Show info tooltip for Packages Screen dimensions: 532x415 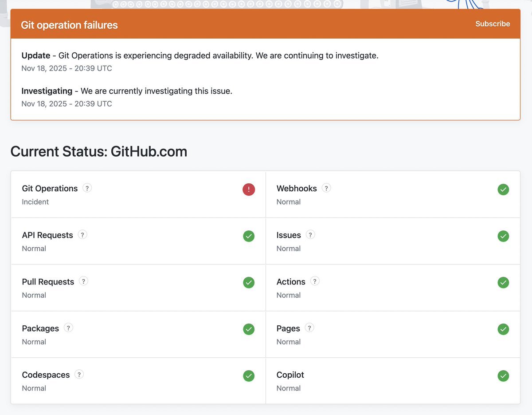68,328
